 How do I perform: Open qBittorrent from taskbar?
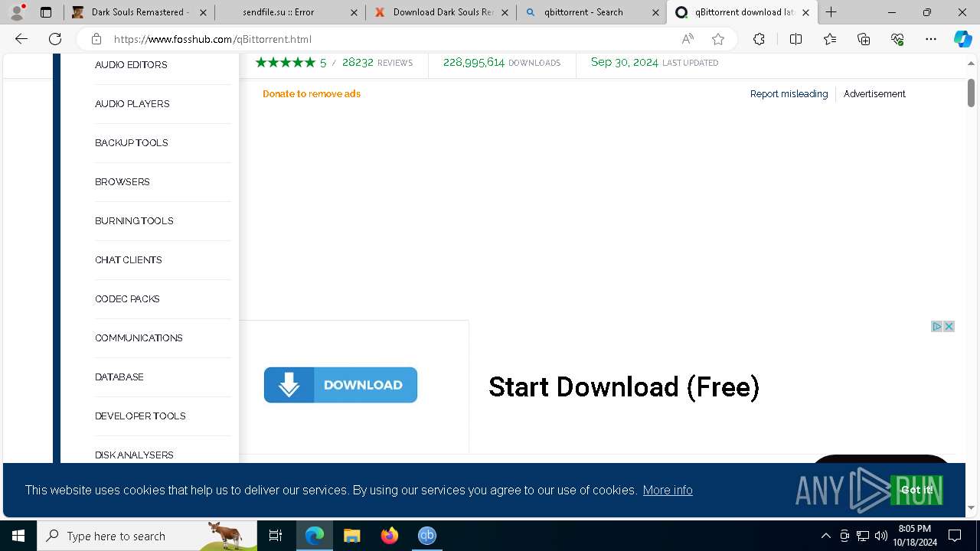(x=426, y=536)
